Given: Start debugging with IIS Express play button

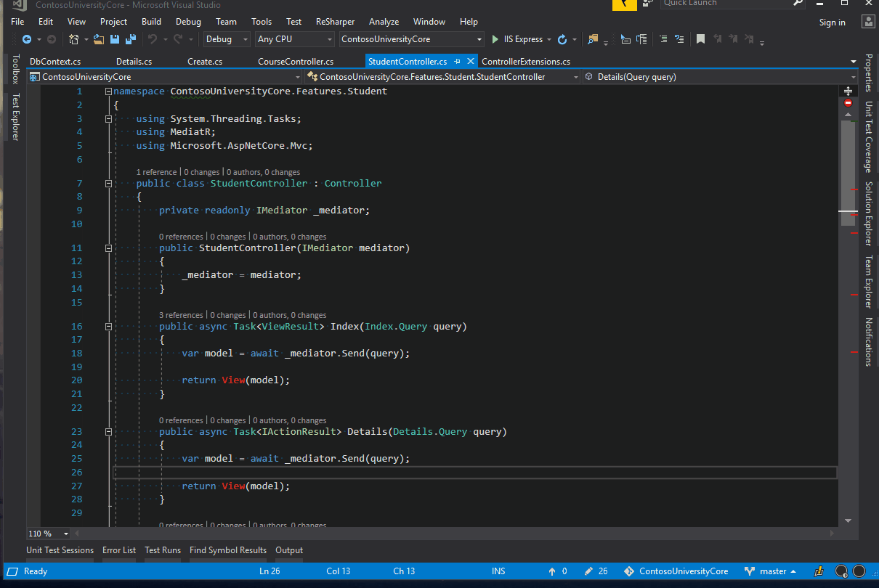Looking at the screenshot, I should pyautogui.click(x=495, y=39).
